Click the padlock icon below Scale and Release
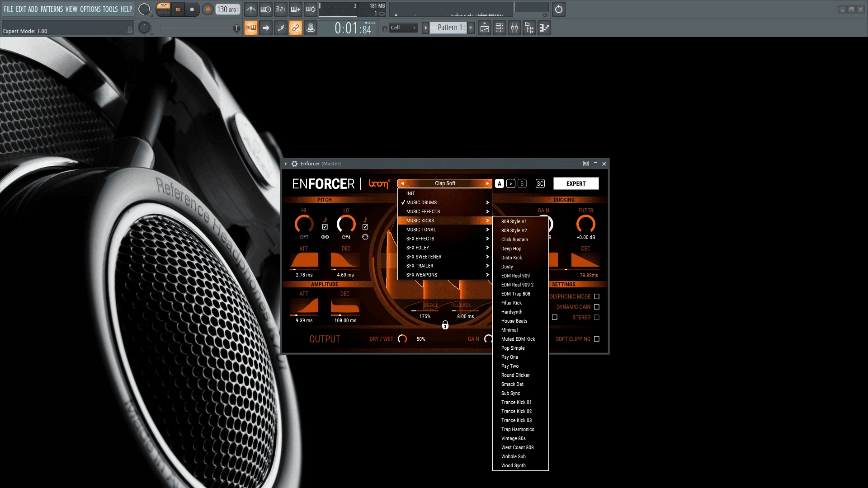The width and height of the screenshot is (868, 488). [x=445, y=325]
